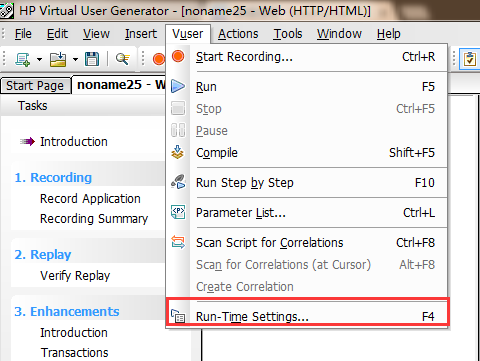The image size is (480, 361).
Task: Open the View menu
Action: 96,34
